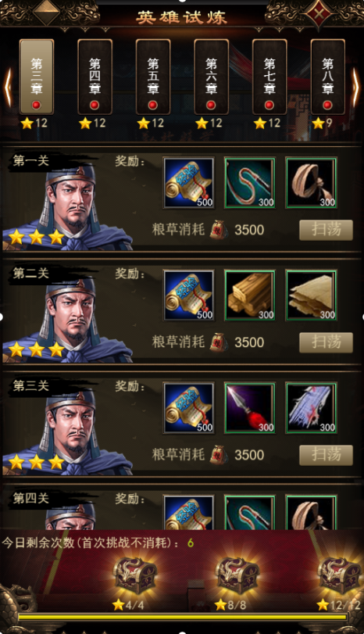Screen dimensions: 364x634
Task: Switch to the 第四章 chapter tab
Action: pyautogui.click(x=95, y=77)
